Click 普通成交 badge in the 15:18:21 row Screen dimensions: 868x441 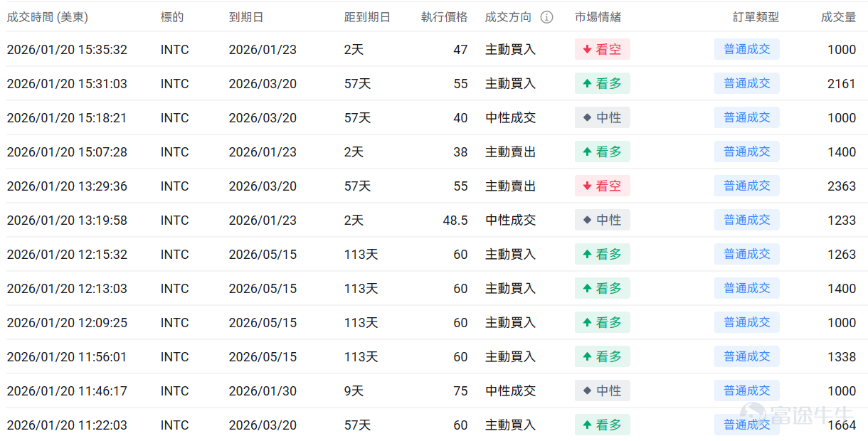pos(747,117)
